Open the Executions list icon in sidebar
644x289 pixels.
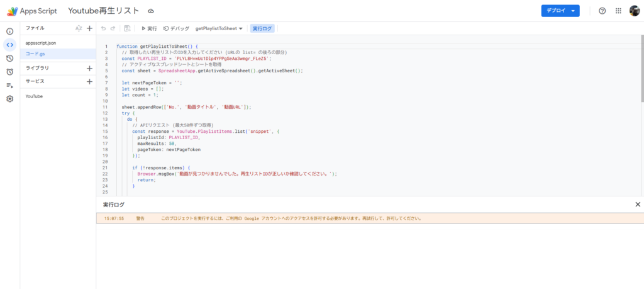coord(9,86)
